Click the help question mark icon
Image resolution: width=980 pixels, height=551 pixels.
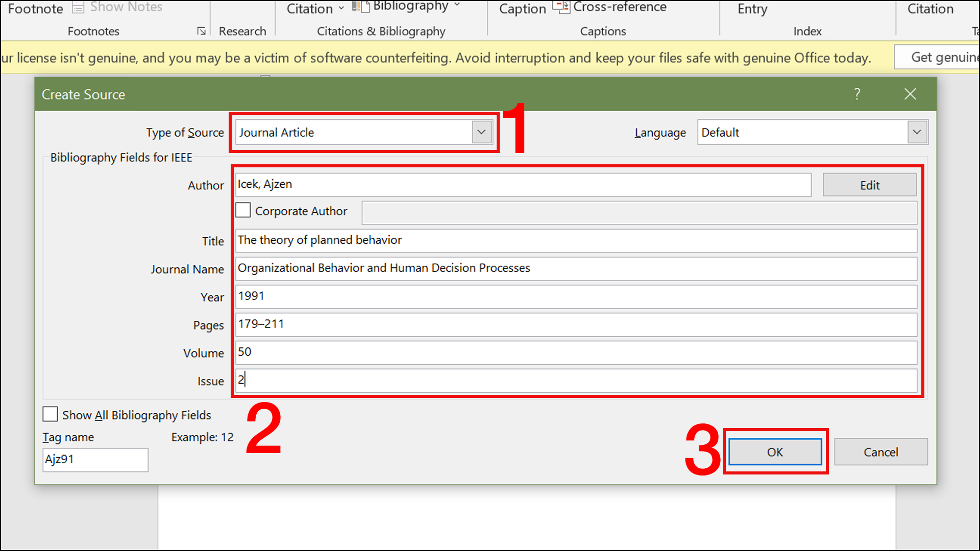tap(857, 94)
